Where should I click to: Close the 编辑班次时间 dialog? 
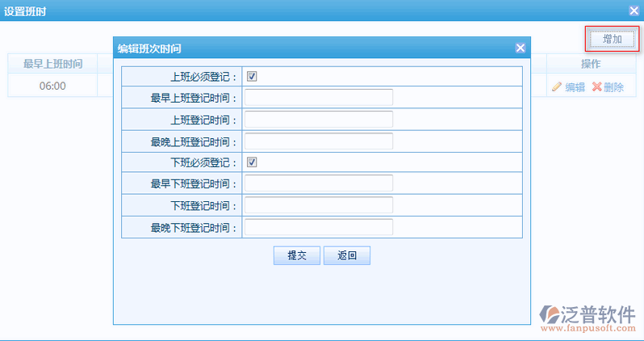[521, 48]
